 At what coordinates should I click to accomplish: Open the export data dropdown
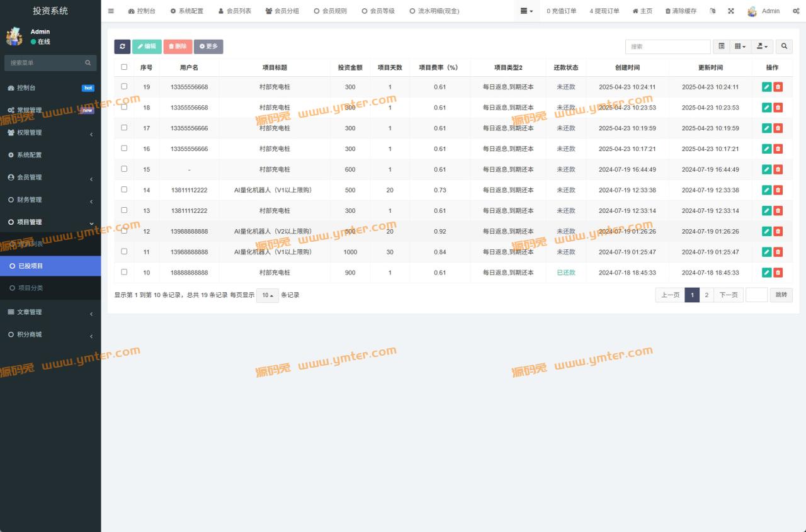coord(762,47)
